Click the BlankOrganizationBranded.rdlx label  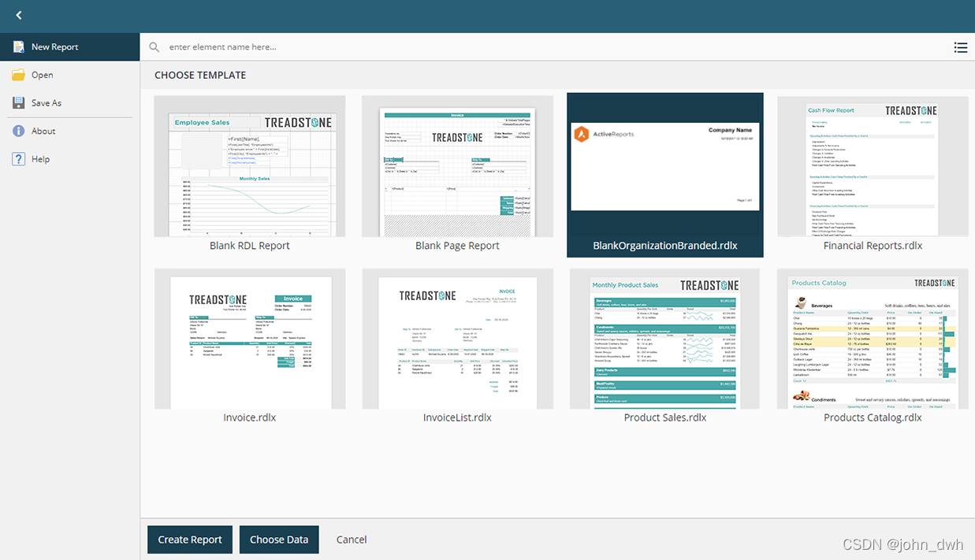pos(665,246)
